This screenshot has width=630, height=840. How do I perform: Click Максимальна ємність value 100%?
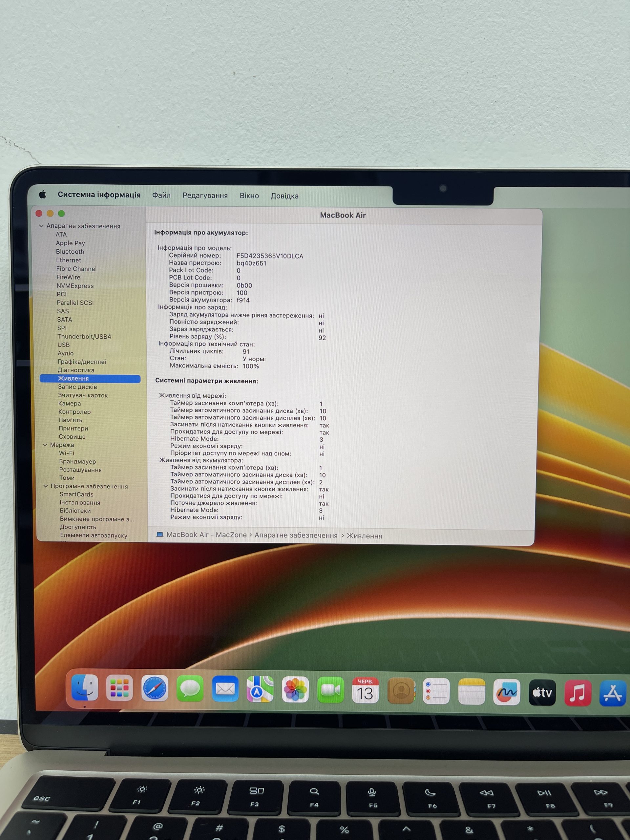(251, 366)
